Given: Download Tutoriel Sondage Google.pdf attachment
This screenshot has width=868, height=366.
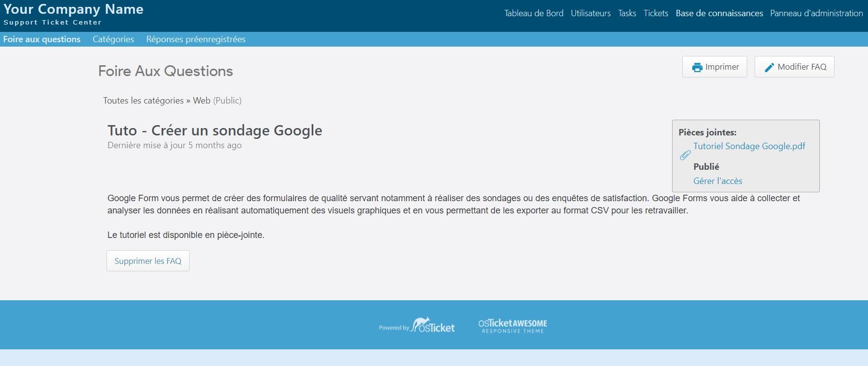Looking at the screenshot, I should click(749, 146).
